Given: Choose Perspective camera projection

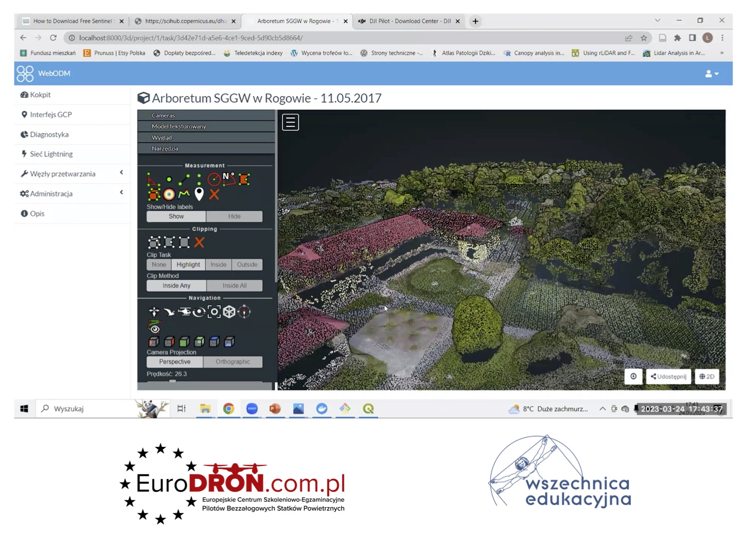Looking at the screenshot, I should (175, 362).
